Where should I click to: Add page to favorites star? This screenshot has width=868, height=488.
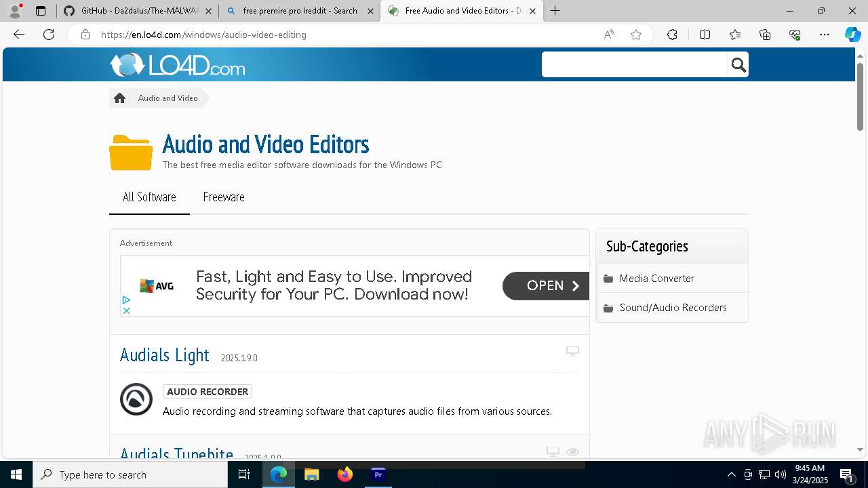pos(636,35)
